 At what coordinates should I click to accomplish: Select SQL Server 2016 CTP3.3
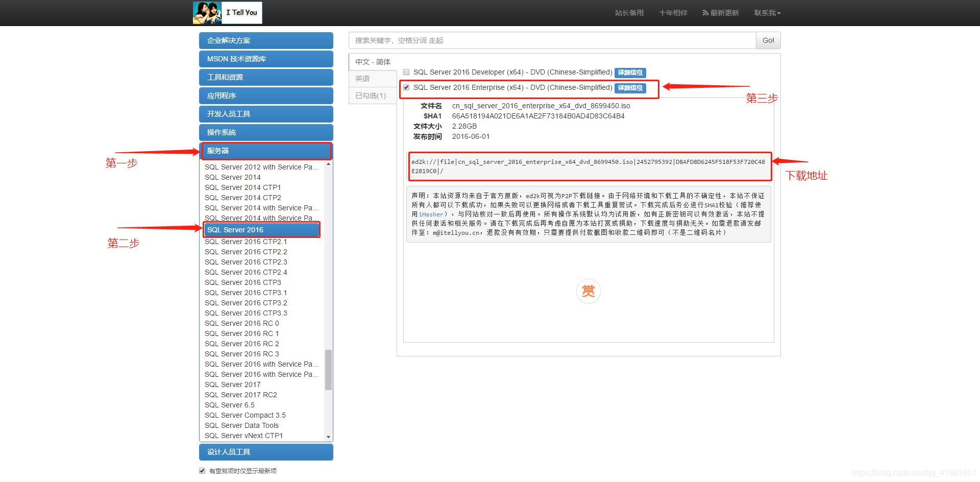(x=246, y=313)
